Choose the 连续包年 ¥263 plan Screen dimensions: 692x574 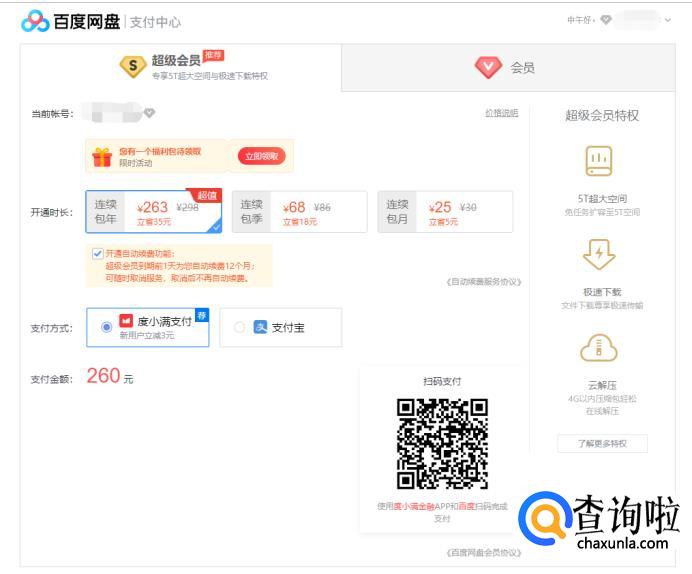tap(154, 212)
